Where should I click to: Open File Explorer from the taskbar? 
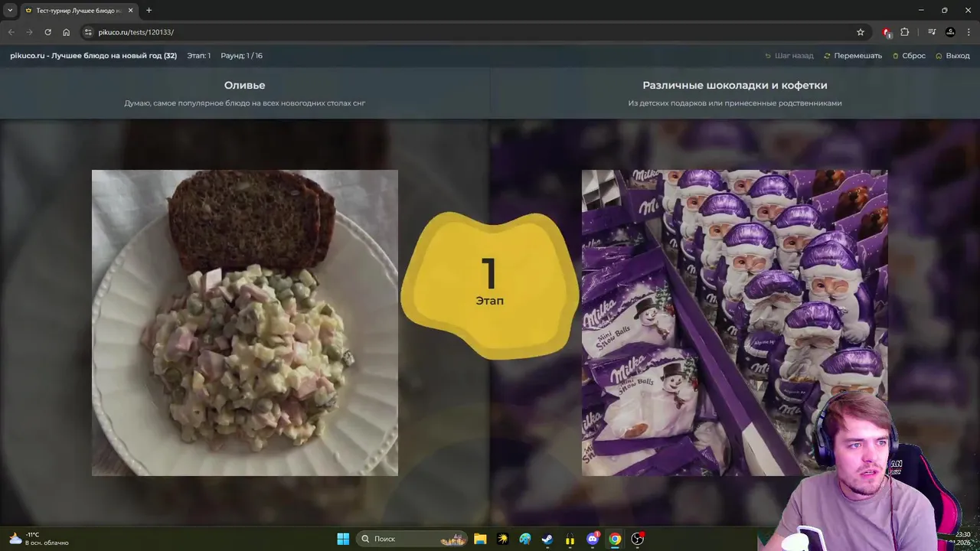[x=480, y=539]
